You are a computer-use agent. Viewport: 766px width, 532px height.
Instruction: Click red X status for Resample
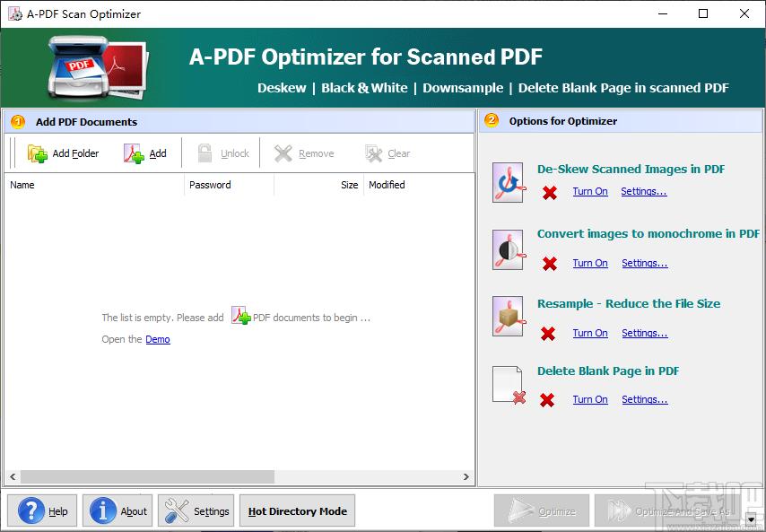548,334
